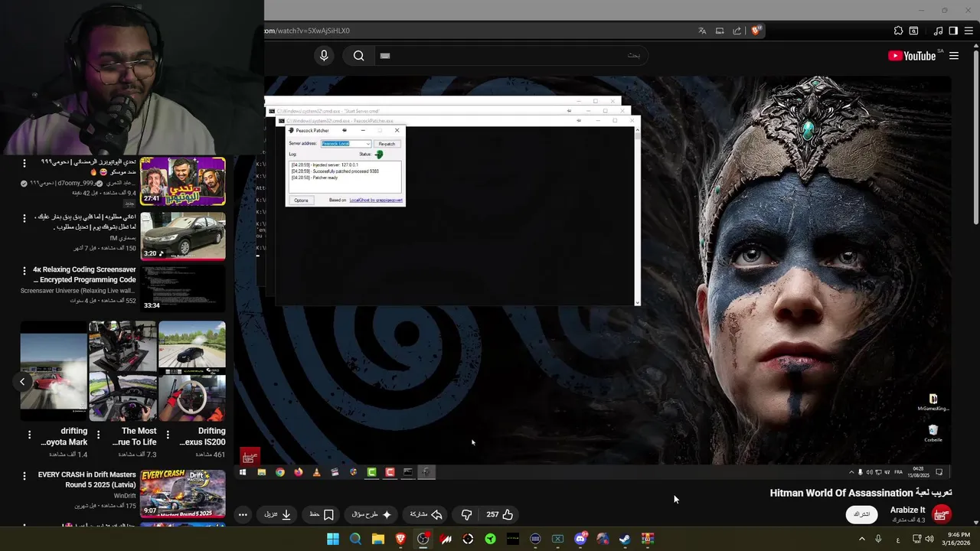Click Options button in Peacock Patcher
Viewport: 980px width, 551px height.
(301, 201)
